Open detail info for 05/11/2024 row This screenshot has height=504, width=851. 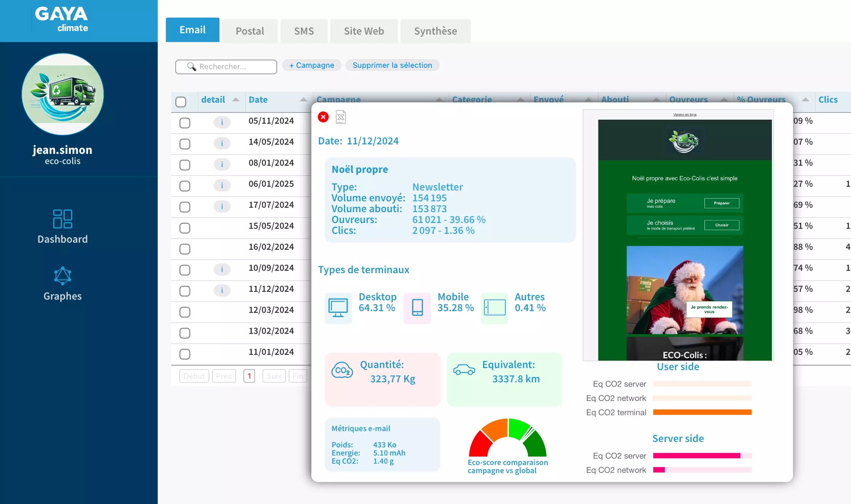pos(222,122)
